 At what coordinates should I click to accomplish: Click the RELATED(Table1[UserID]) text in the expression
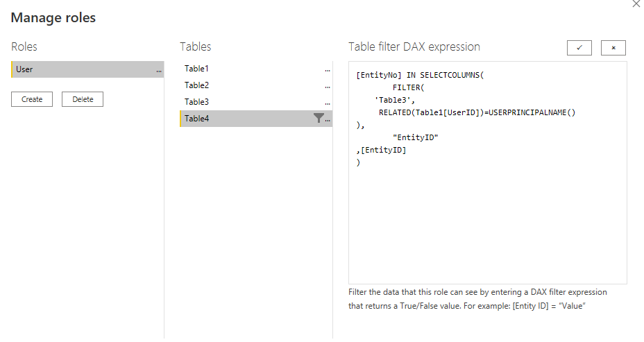click(x=431, y=112)
